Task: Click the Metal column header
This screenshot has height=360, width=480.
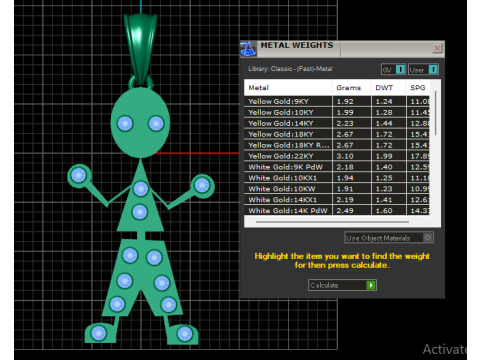Action: tap(288, 88)
